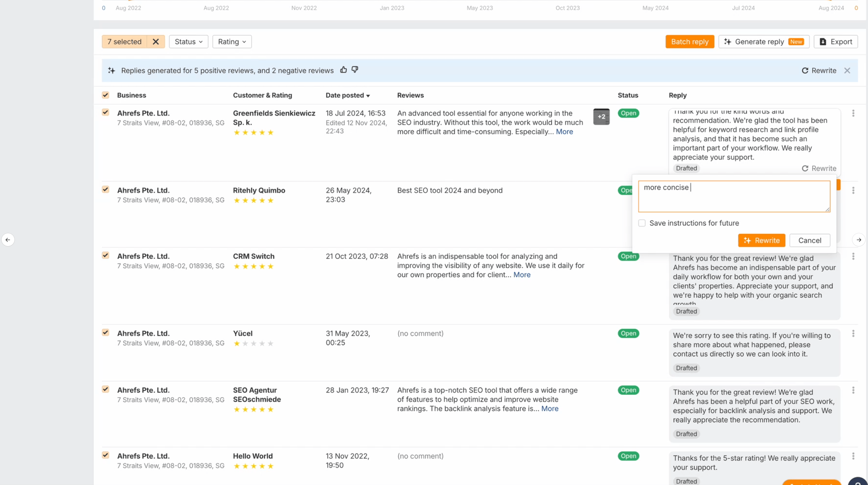
Task: Click the Business column header
Action: click(131, 95)
